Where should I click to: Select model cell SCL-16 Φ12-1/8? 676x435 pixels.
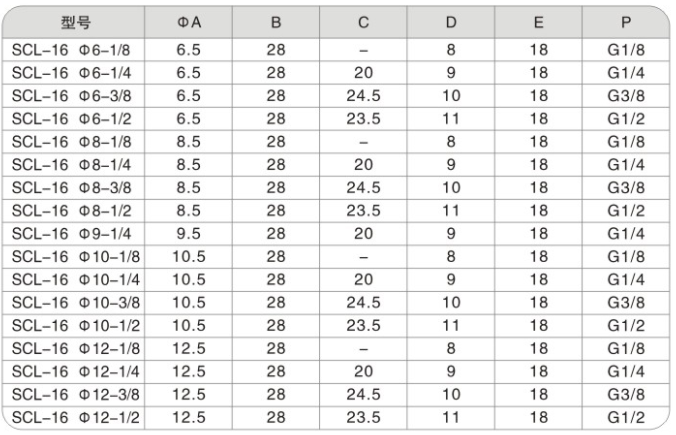[73, 348]
